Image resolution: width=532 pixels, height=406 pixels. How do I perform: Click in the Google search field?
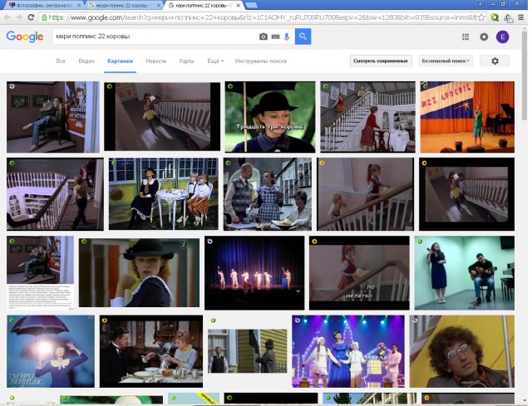[155, 37]
